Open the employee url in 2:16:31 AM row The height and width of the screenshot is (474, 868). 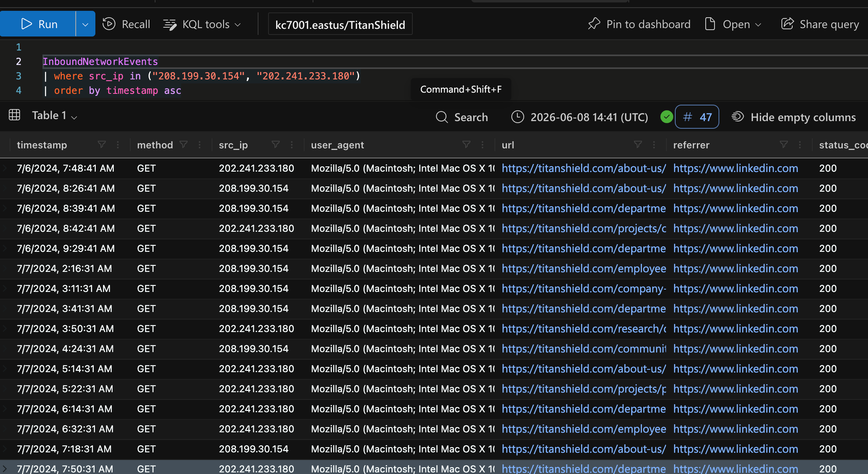click(x=583, y=268)
